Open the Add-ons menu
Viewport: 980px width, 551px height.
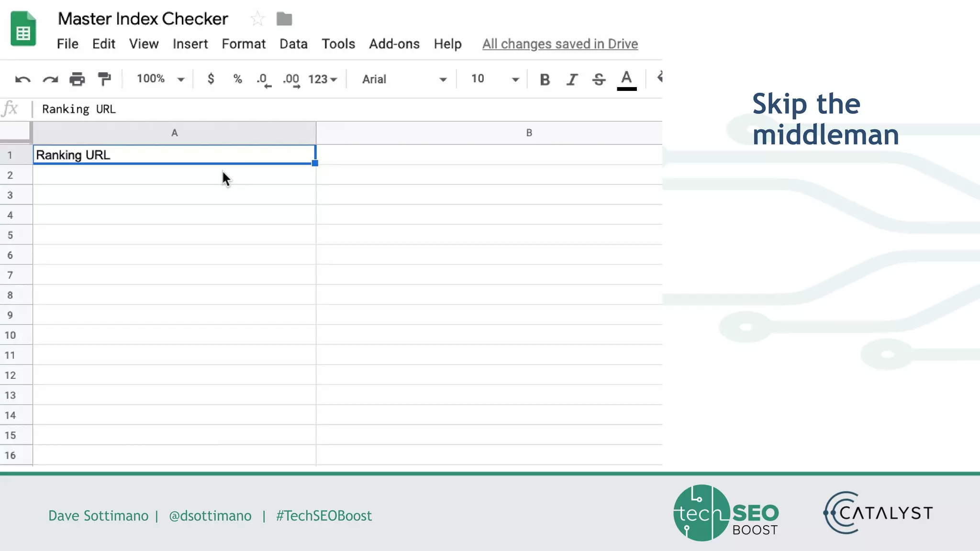point(394,44)
